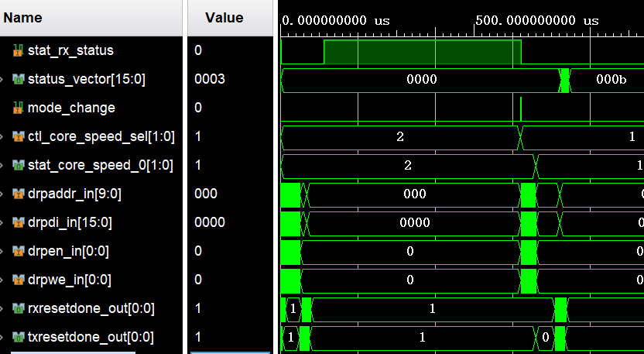Select the drpaddr_in[9:0] signal name
The width and height of the screenshot is (644, 354).
pos(75,194)
